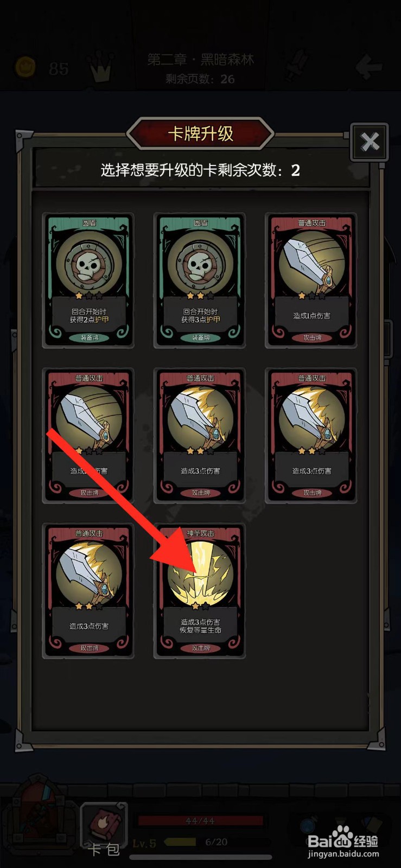Tap the red health bar showing 44/44

[200, 821]
